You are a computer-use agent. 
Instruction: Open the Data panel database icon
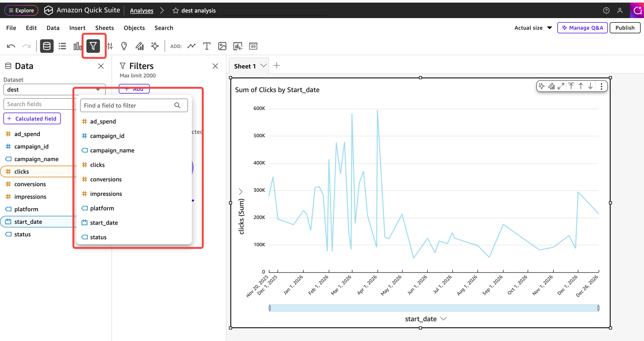point(47,46)
